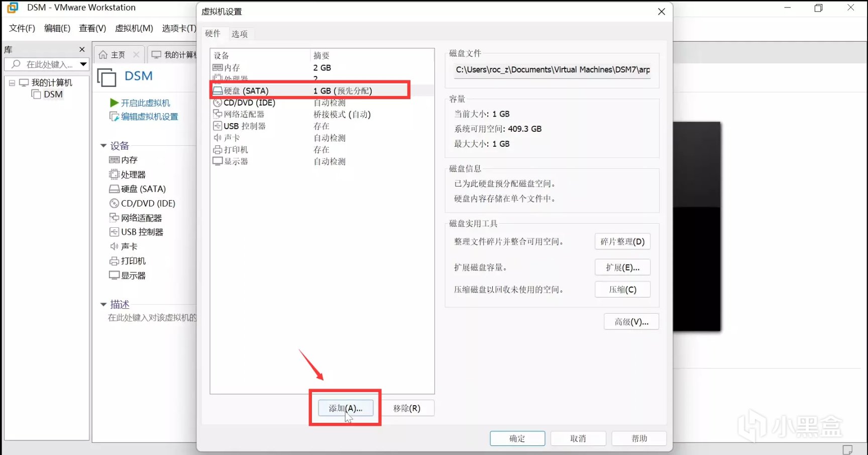
Task: Collapse the 我的计算机 tree node
Action: pos(12,83)
